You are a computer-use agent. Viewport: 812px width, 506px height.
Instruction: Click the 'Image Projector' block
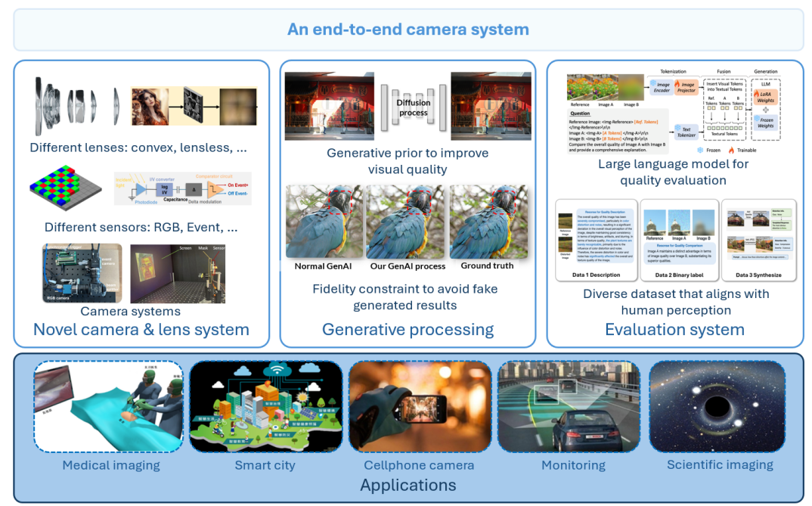(686, 87)
